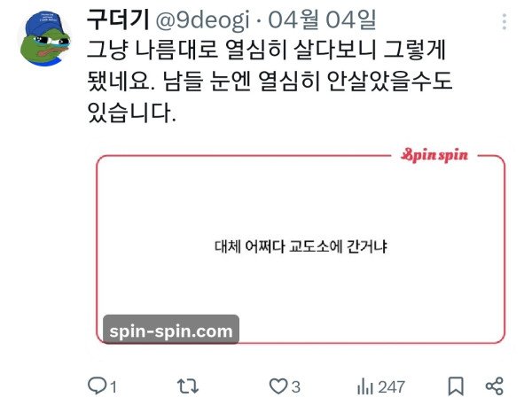This screenshot has width=532, height=405.
Task: Click the 247 view count
Action: point(392,387)
